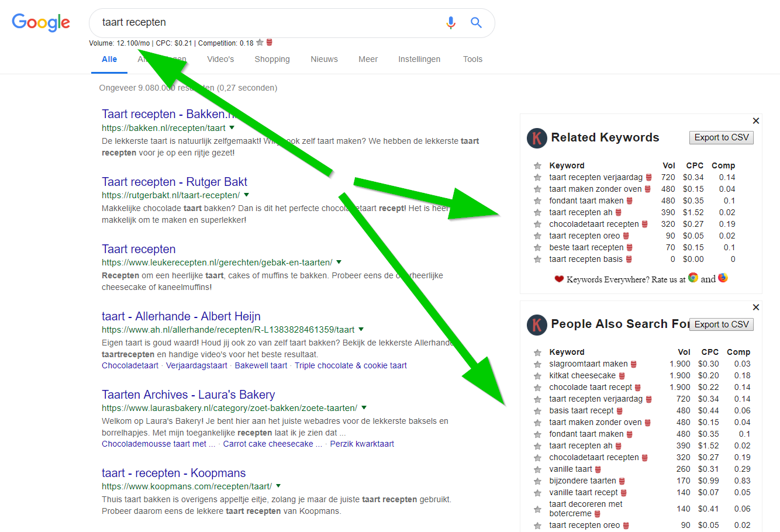This screenshot has height=532, width=780.
Task: Expand dropdown arrow next to bakken.nl URL
Action: pos(232,127)
